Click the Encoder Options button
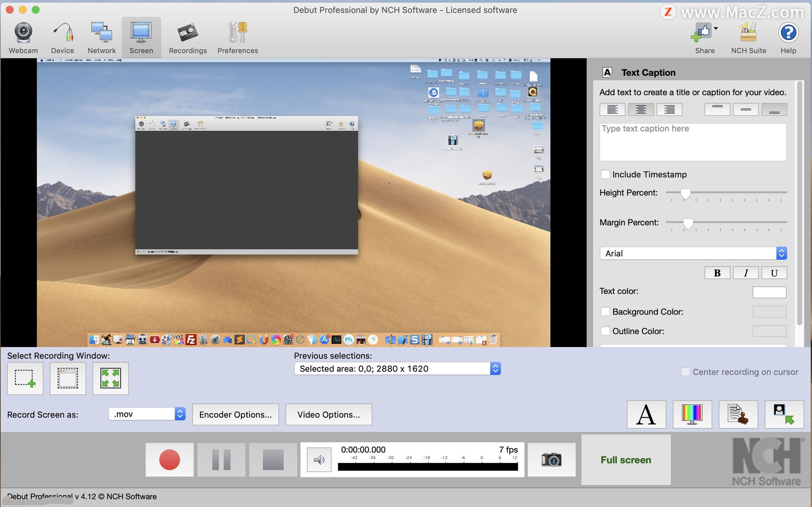This screenshot has height=507, width=812. tap(236, 414)
